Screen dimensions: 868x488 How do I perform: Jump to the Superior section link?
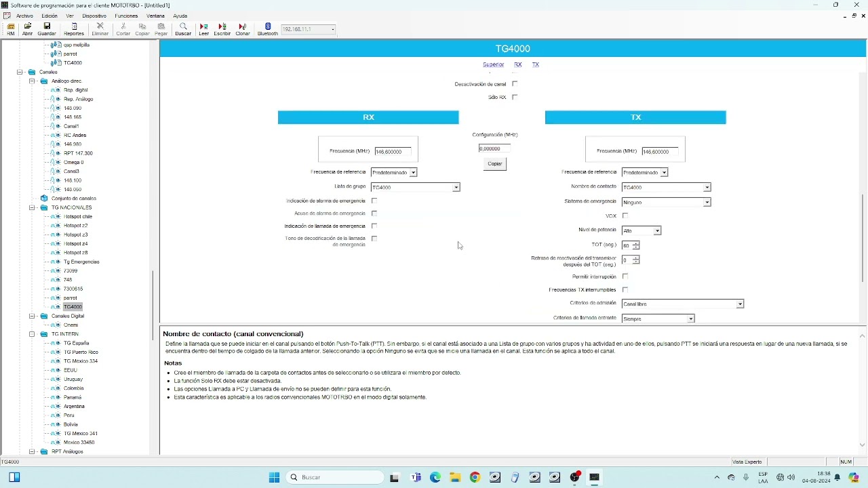click(x=493, y=64)
